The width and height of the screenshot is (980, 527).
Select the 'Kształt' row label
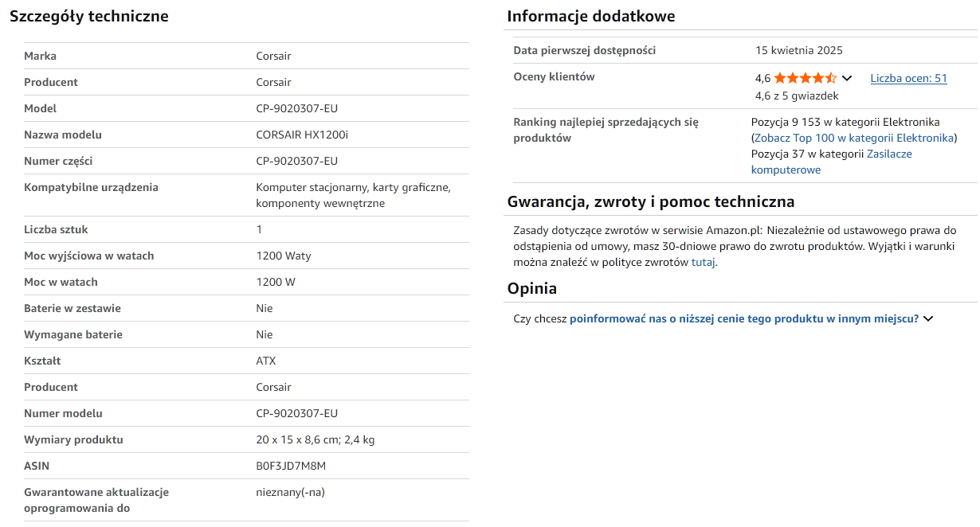pos(42,361)
